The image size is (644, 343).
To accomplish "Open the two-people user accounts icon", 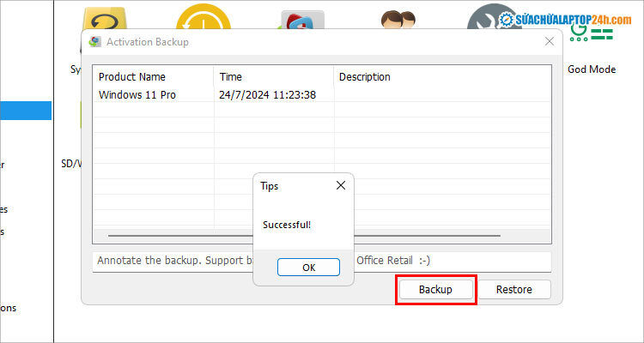I will (x=398, y=20).
